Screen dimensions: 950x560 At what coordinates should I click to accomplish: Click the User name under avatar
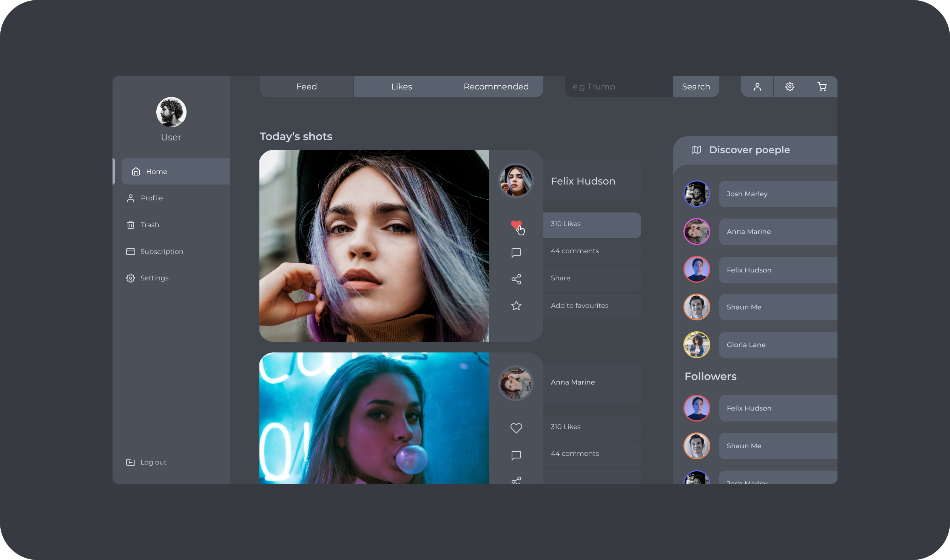pyautogui.click(x=171, y=137)
